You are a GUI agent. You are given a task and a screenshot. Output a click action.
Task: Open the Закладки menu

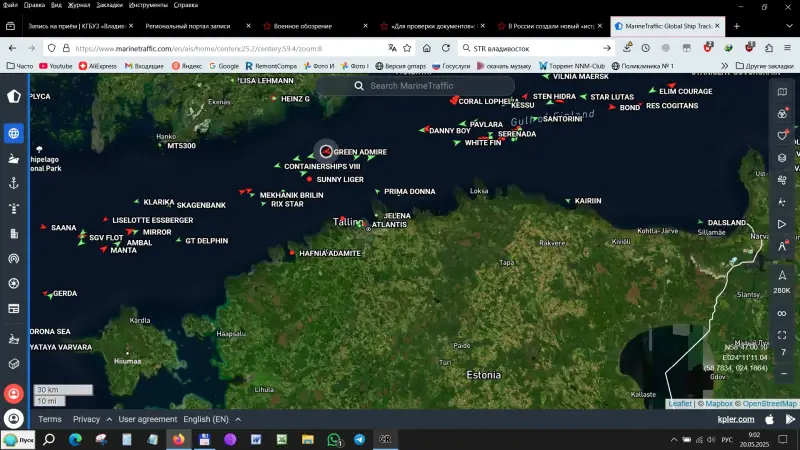[x=109, y=5]
